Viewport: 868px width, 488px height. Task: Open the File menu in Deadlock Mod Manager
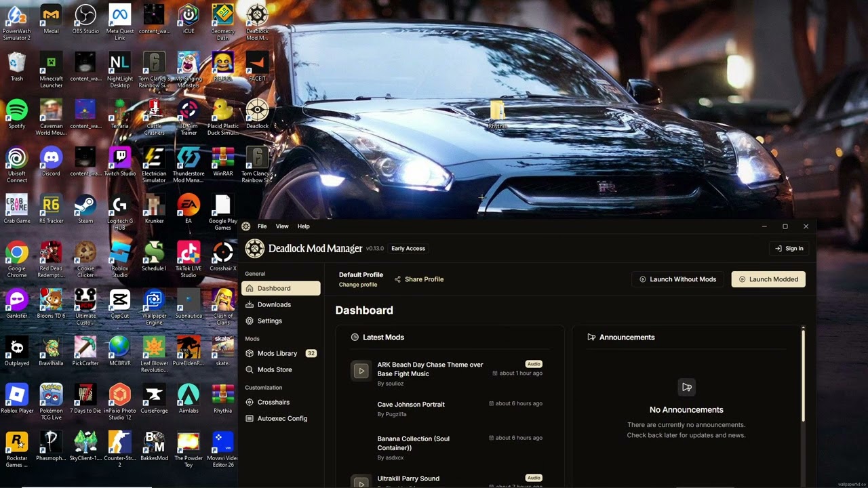[x=262, y=226]
